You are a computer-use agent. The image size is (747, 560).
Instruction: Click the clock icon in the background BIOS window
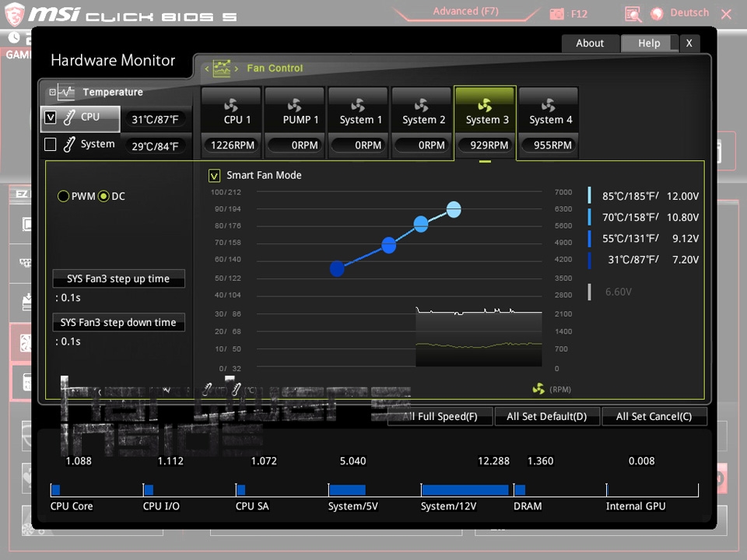(14, 37)
